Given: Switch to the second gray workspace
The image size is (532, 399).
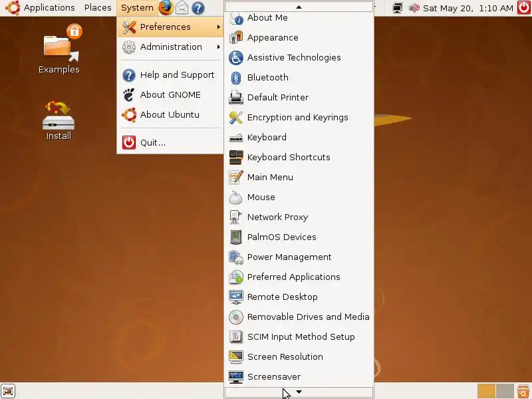Looking at the screenshot, I should (505, 391).
